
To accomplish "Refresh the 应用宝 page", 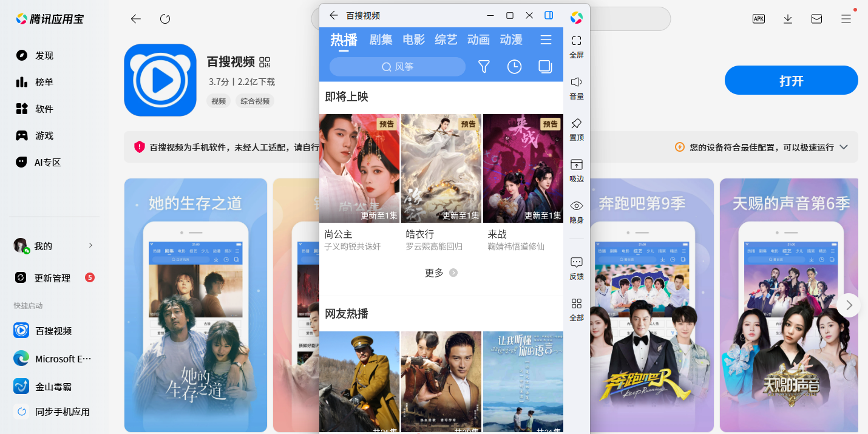I will [165, 19].
